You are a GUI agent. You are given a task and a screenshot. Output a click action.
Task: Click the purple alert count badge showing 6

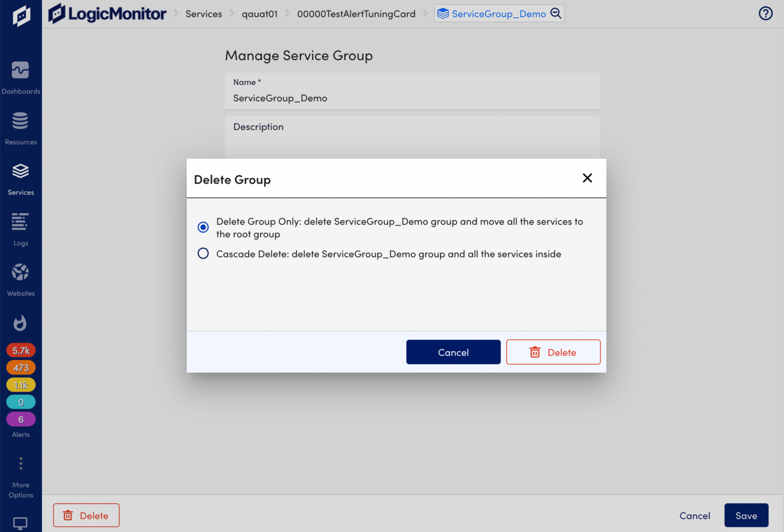21,419
